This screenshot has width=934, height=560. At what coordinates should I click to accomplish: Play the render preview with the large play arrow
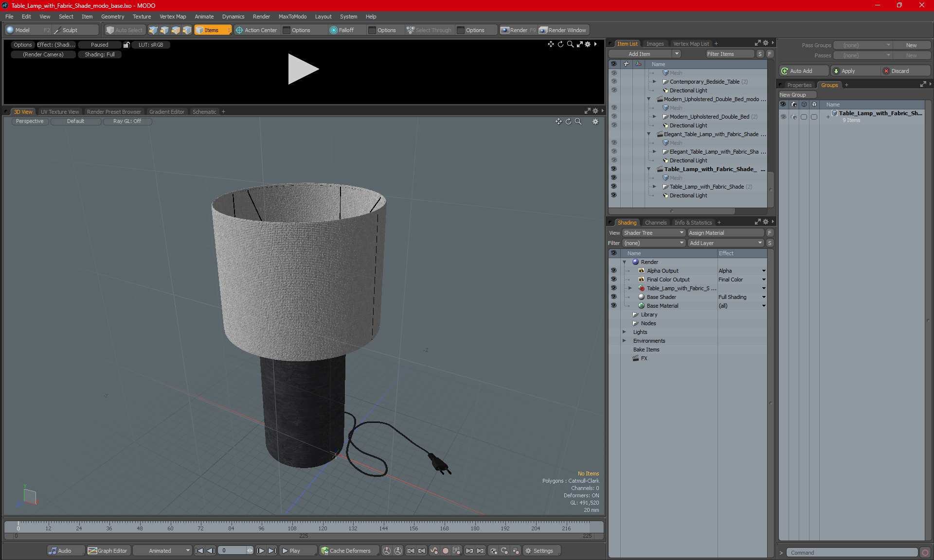point(303,69)
